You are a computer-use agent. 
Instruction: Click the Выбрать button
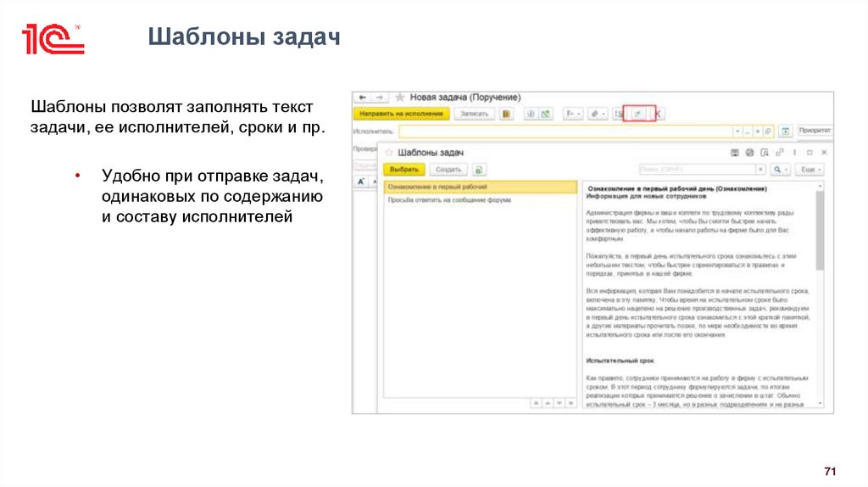[x=404, y=170]
